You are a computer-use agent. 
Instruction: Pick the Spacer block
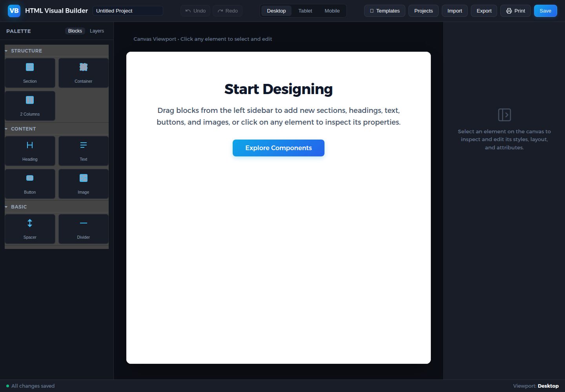(x=30, y=229)
